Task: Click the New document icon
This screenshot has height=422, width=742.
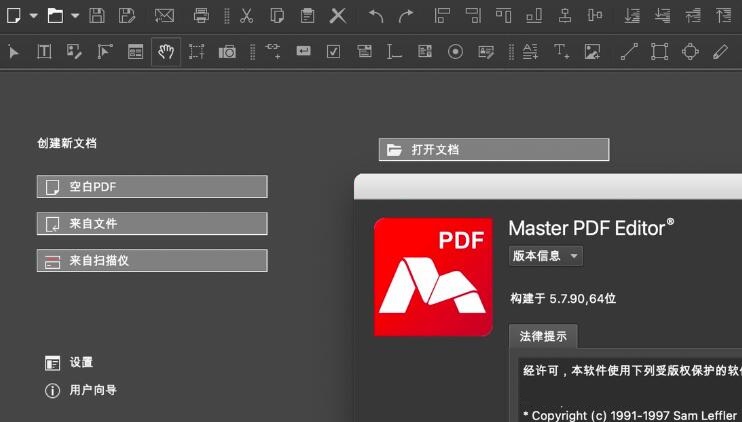Action: 14,16
